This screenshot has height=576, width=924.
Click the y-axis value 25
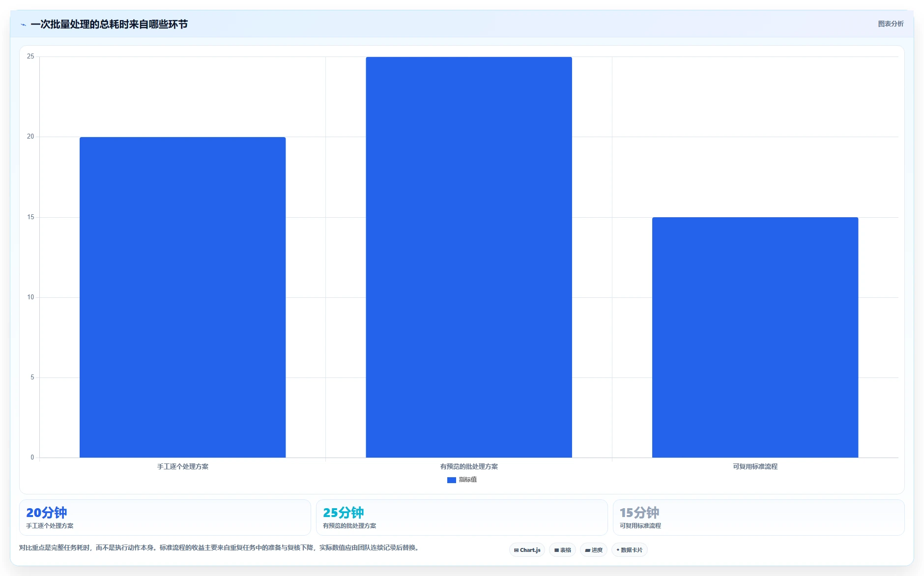30,57
